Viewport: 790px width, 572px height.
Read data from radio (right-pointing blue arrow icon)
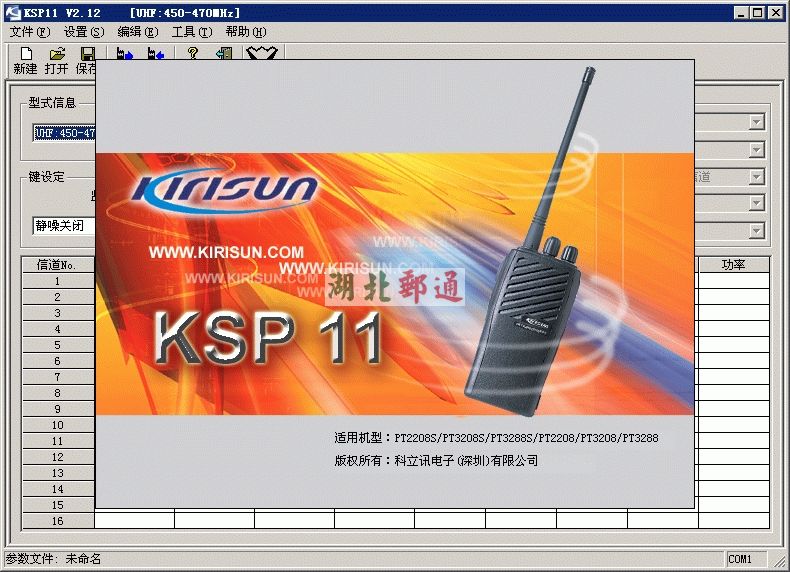click(x=124, y=53)
